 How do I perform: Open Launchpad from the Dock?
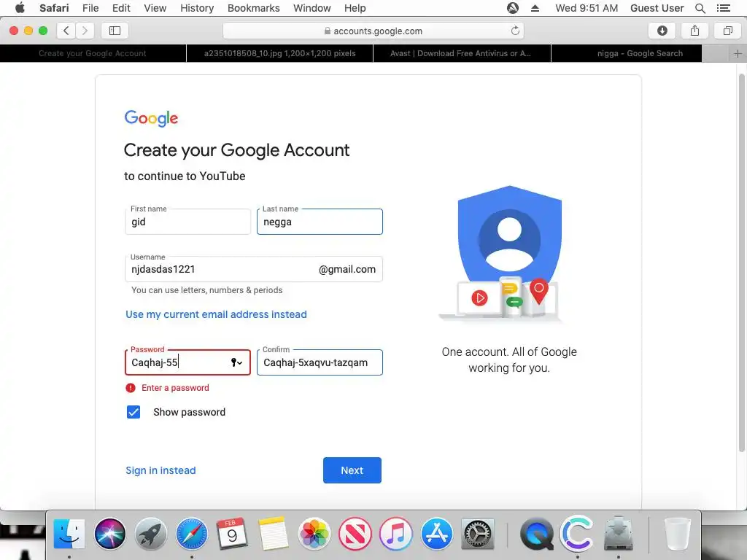click(x=150, y=534)
